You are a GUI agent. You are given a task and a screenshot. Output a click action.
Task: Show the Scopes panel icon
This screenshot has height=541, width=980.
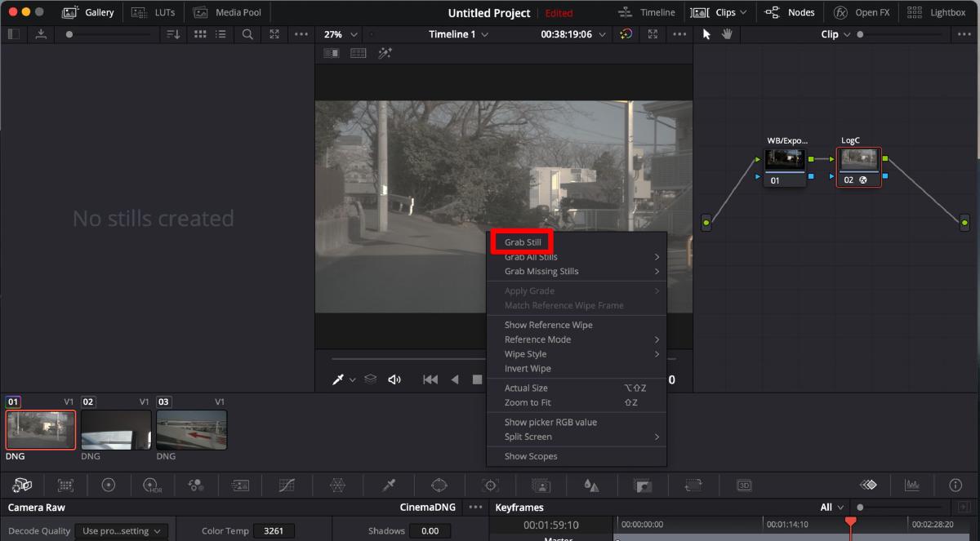pos(911,485)
